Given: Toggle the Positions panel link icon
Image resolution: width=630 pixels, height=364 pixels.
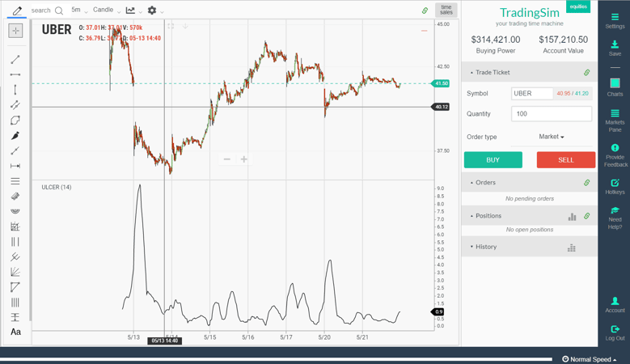Looking at the screenshot, I should [x=587, y=216].
